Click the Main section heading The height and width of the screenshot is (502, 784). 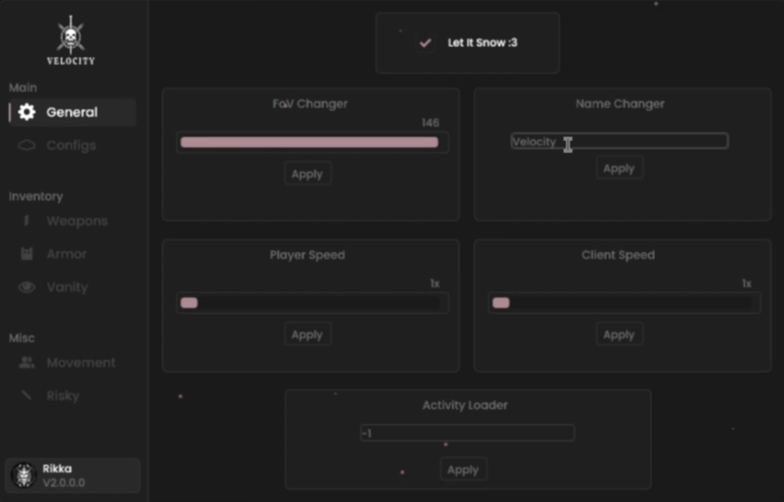point(23,88)
